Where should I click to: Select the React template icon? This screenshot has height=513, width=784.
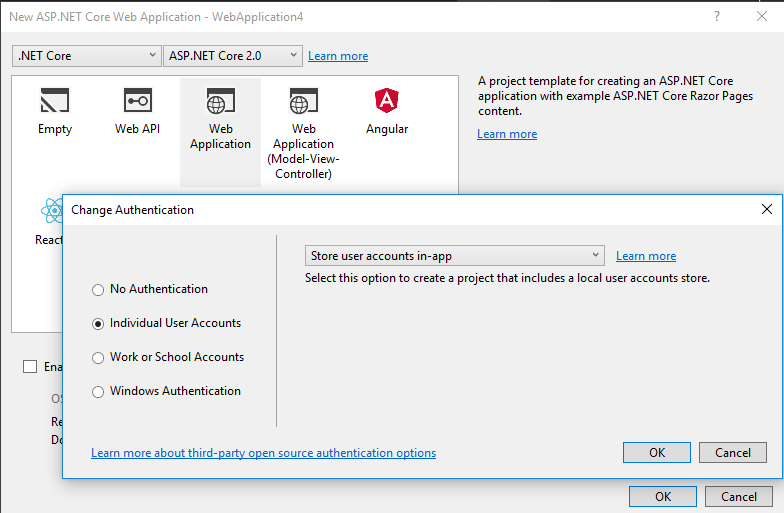point(52,210)
